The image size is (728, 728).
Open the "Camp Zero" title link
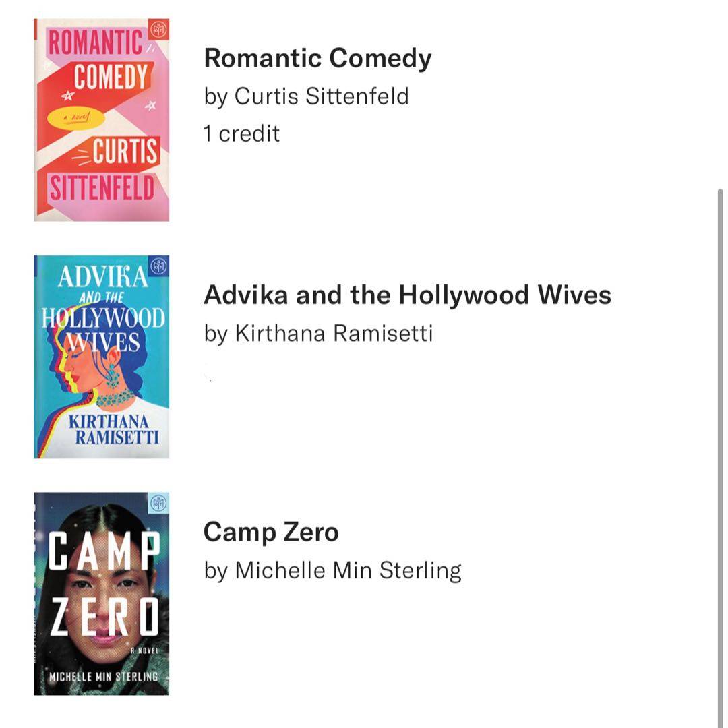[271, 533]
